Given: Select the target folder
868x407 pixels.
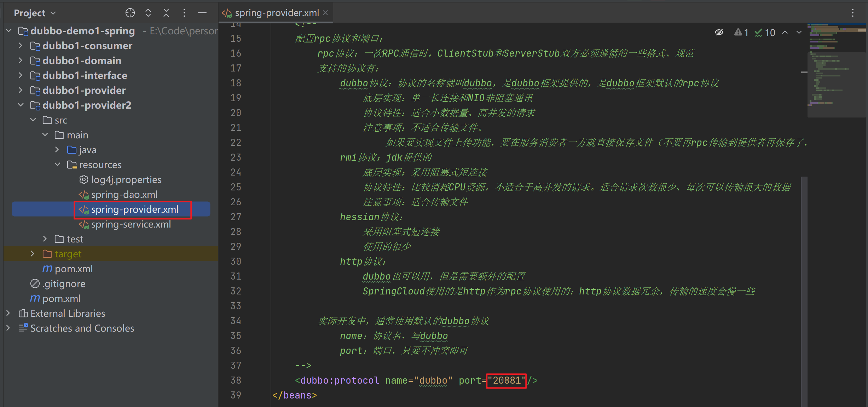Looking at the screenshot, I should coord(68,254).
